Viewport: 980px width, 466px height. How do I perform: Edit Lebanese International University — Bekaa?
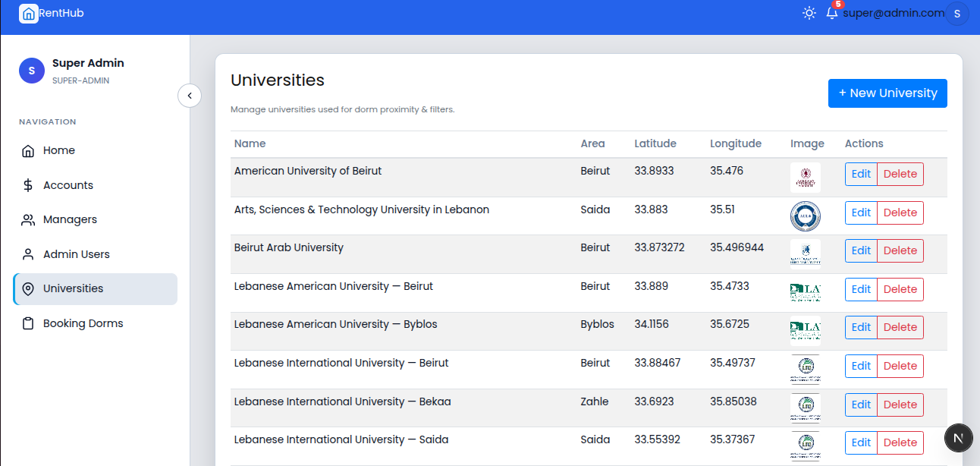[861, 405]
